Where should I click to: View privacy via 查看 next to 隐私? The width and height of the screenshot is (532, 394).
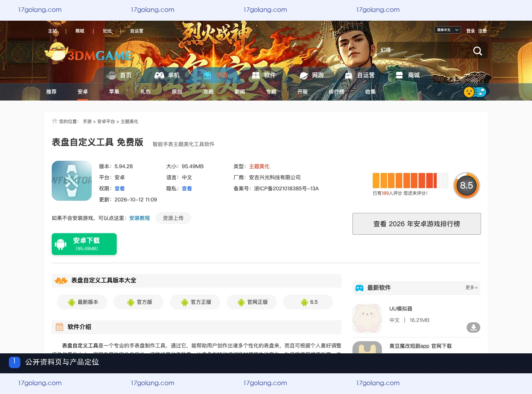coord(187,188)
